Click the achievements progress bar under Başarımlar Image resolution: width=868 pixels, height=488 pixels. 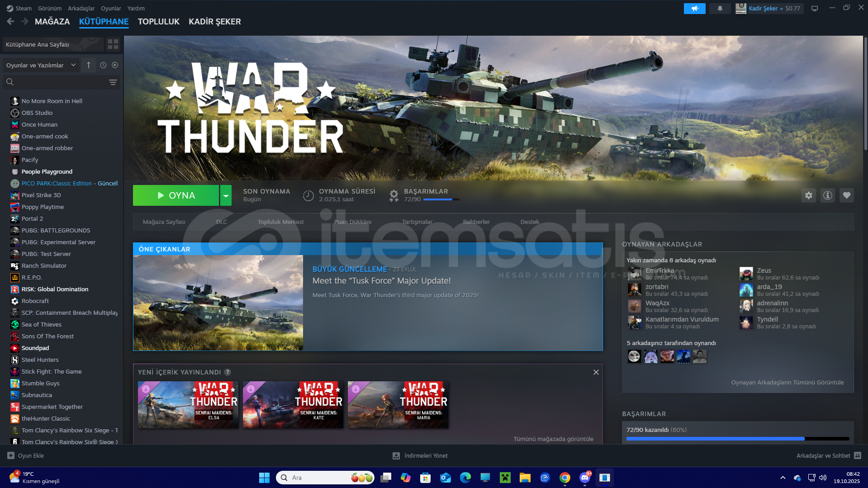coord(441,199)
